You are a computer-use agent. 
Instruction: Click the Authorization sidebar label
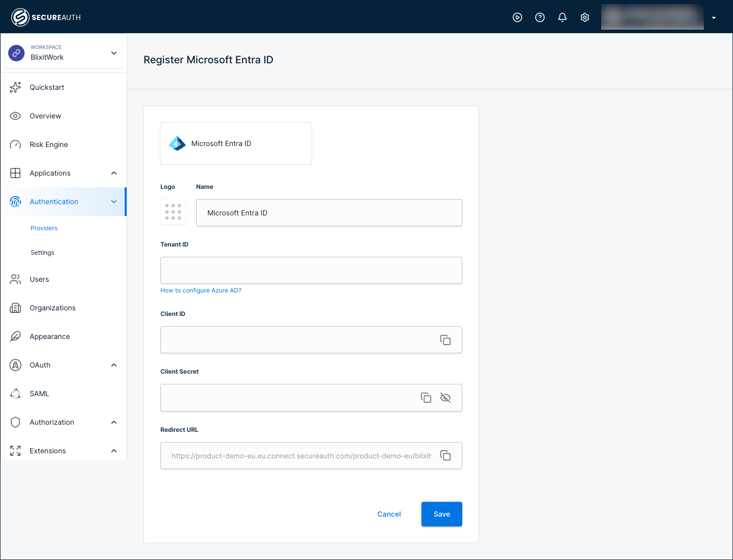click(52, 422)
